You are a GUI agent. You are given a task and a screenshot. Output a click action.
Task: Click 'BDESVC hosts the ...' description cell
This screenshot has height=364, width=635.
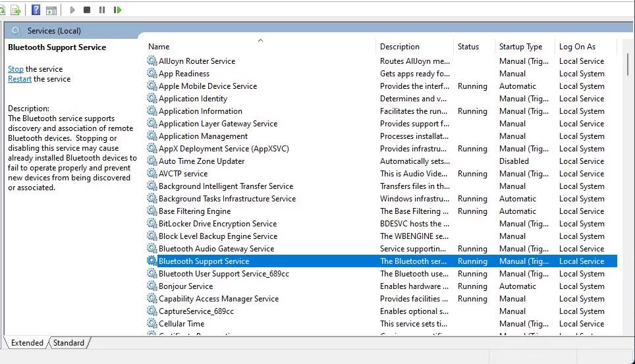click(415, 224)
